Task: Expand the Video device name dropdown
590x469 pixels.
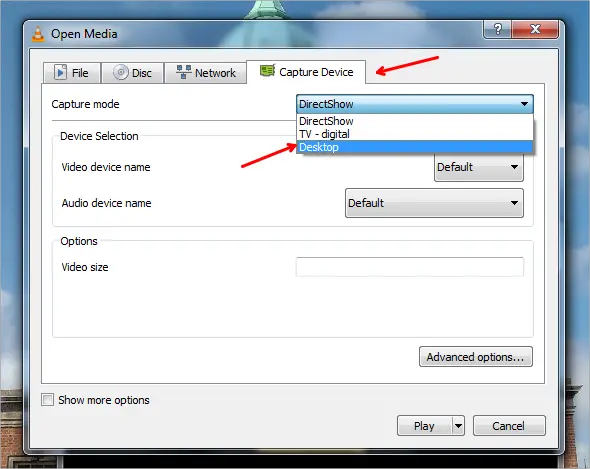Action: click(x=479, y=167)
